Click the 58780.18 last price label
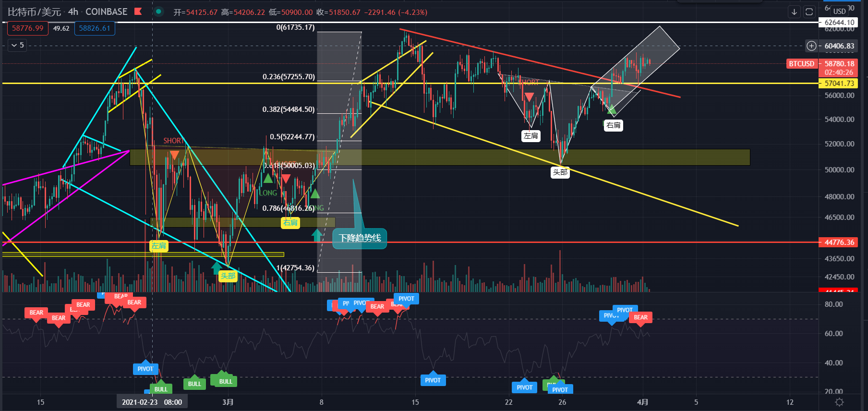 pyautogui.click(x=839, y=64)
